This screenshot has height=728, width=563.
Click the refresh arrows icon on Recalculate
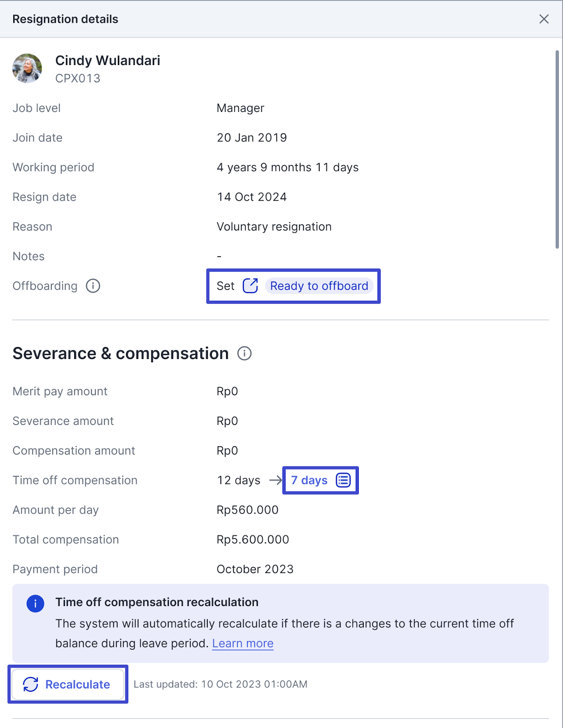[x=31, y=684]
